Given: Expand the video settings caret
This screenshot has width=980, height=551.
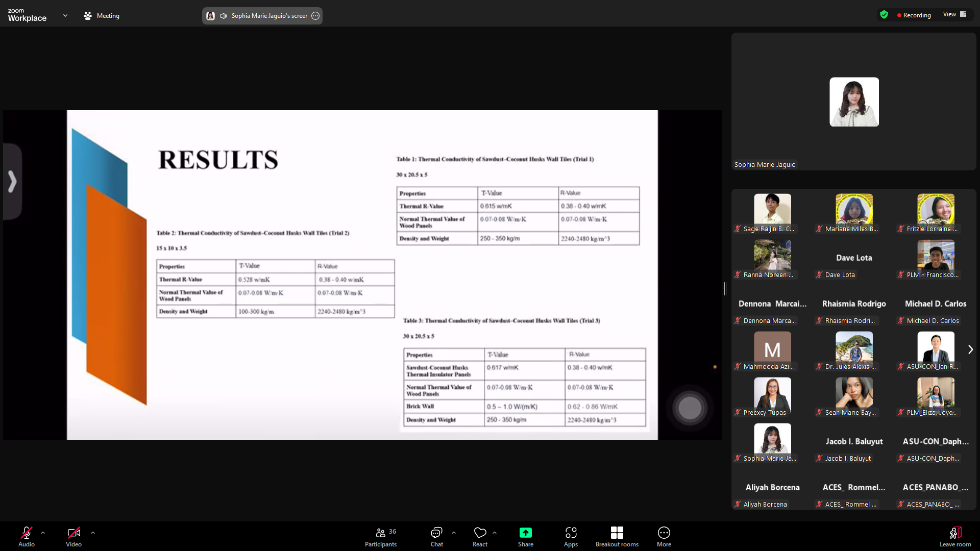Looking at the screenshot, I should pyautogui.click(x=93, y=533).
